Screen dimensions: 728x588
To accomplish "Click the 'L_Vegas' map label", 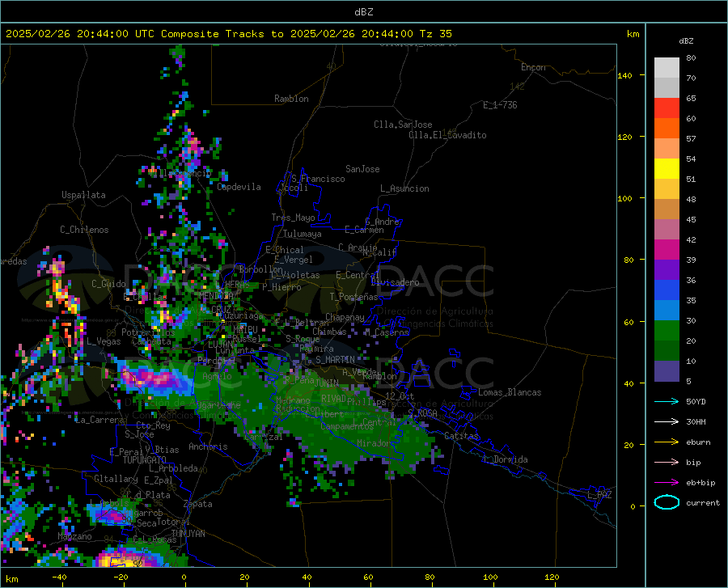I will point(104,341).
